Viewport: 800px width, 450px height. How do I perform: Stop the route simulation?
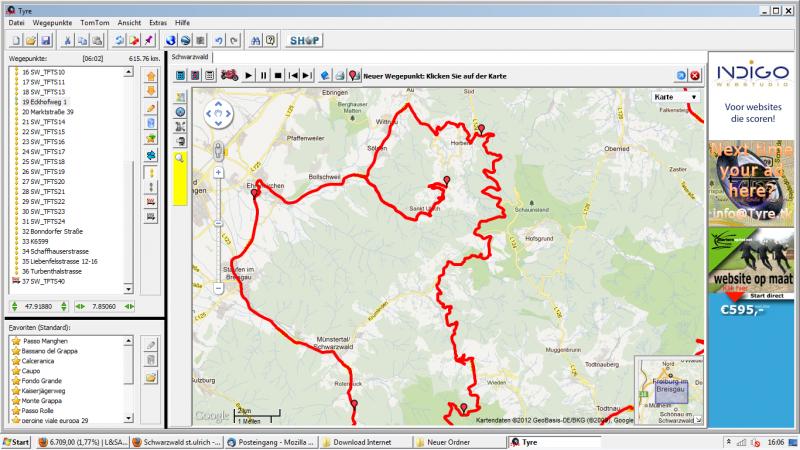(278, 76)
